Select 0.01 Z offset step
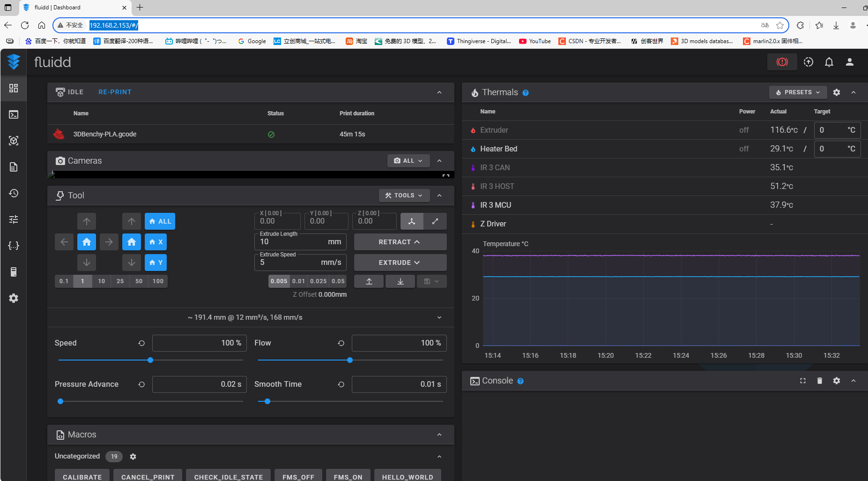 [298, 281]
